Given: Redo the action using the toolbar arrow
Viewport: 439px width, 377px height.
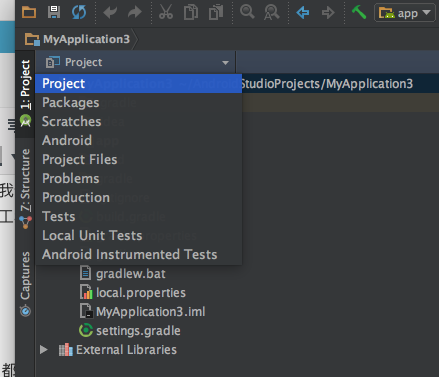Looking at the screenshot, I should 135,13.
